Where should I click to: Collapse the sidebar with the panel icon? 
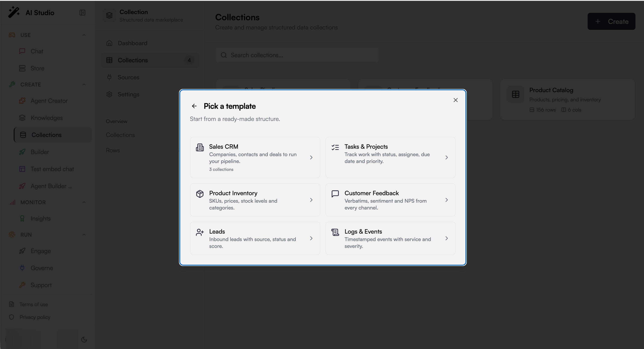click(82, 13)
